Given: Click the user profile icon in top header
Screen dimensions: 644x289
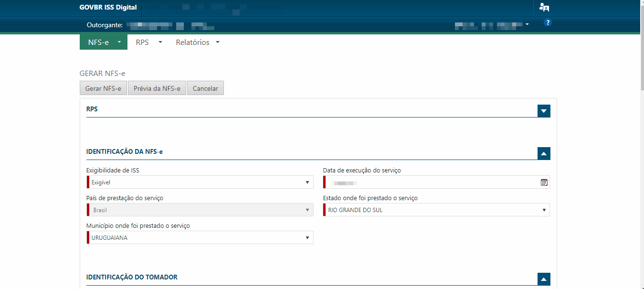Looking at the screenshot, I should 544,7.
